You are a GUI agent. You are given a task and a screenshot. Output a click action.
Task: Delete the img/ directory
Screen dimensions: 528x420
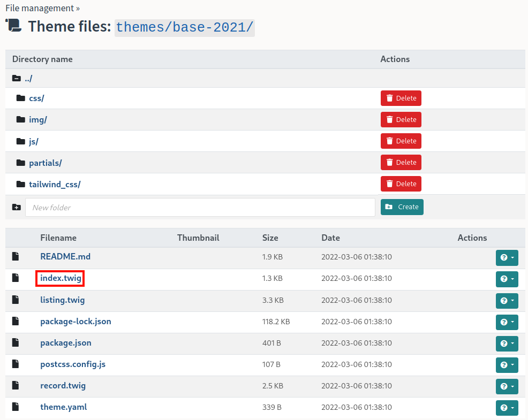click(x=401, y=119)
